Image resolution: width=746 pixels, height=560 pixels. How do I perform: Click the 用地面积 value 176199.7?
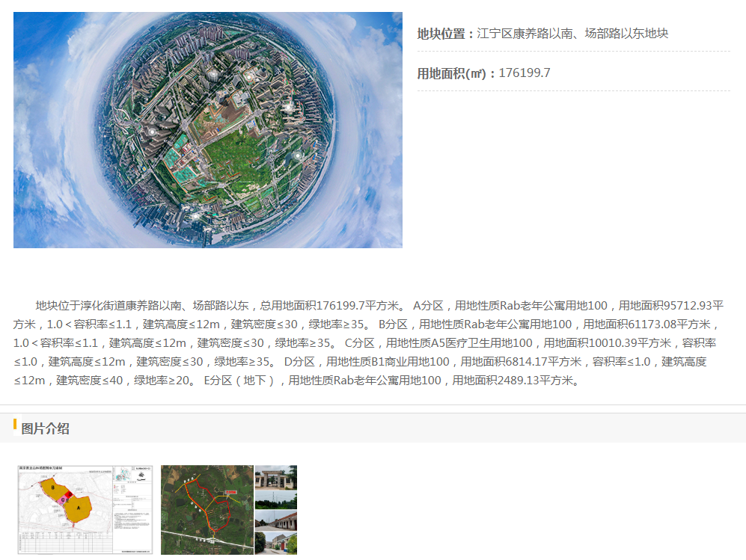pos(525,73)
